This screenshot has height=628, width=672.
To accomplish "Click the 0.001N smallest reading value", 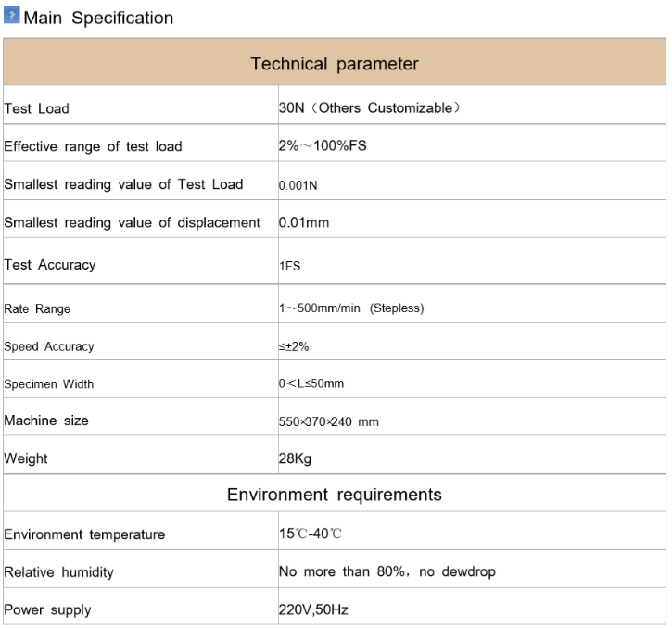I will [x=298, y=185].
